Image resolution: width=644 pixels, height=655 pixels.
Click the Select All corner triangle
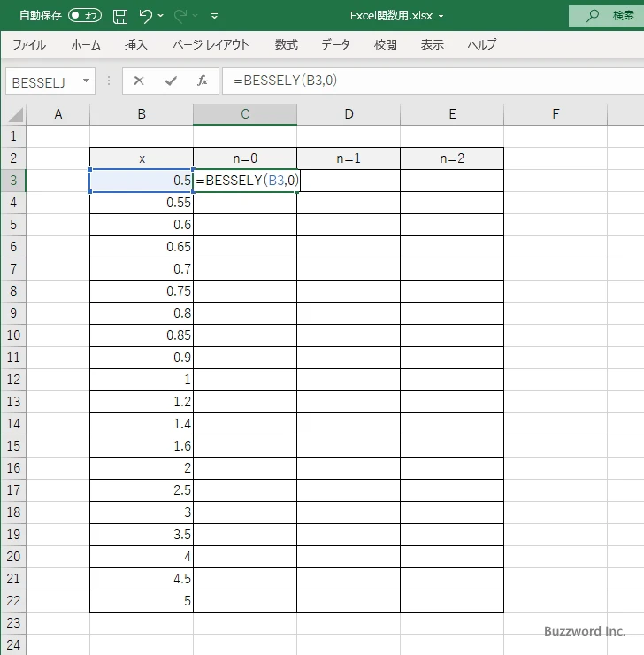pyautogui.click(x=13, y=114)
